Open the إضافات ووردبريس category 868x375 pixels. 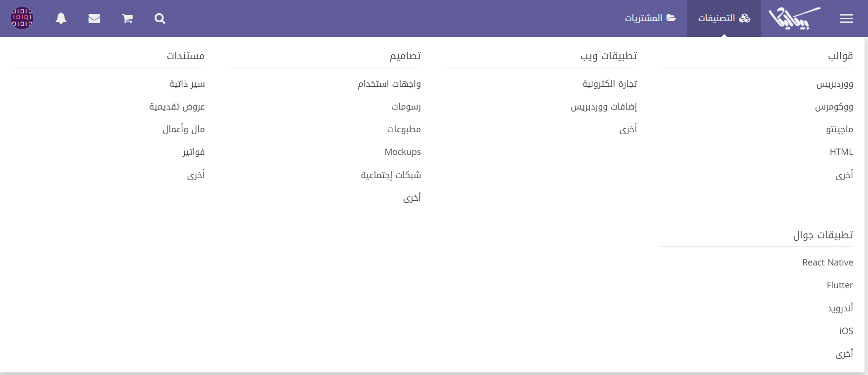pyautogui.click(x=604, y=107)
